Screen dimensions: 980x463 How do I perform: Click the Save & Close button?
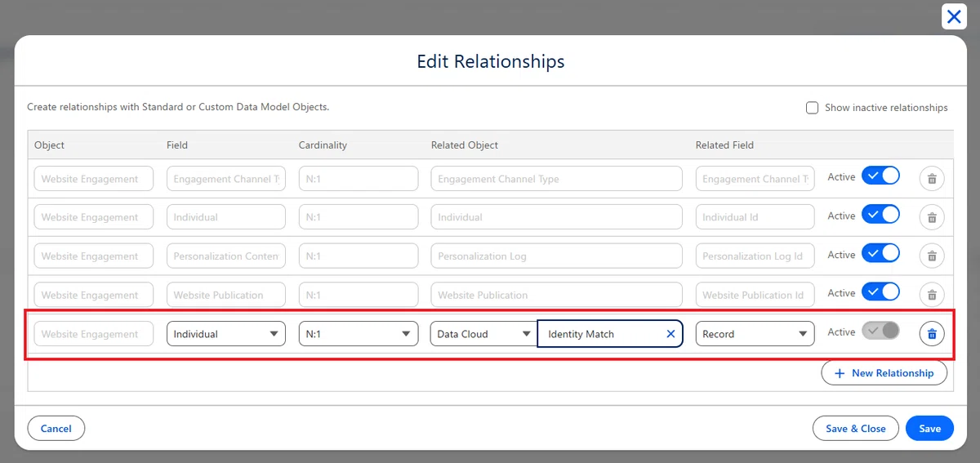pos(856,429)
